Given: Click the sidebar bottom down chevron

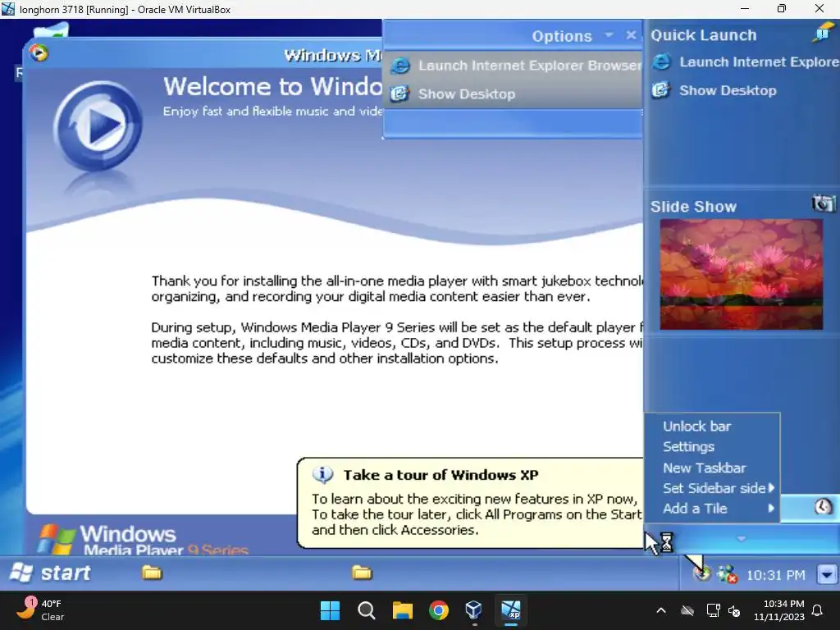Looking at the screenshot, I should [x=742, y=538].
